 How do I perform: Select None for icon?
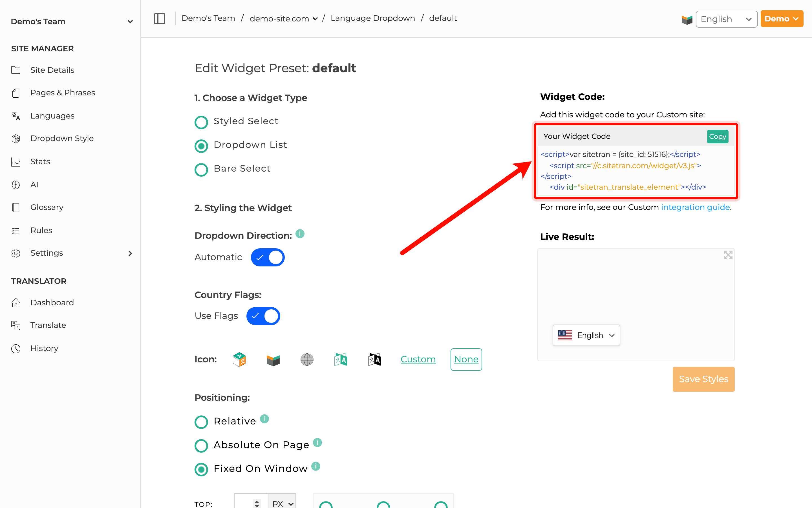point(466,360)
